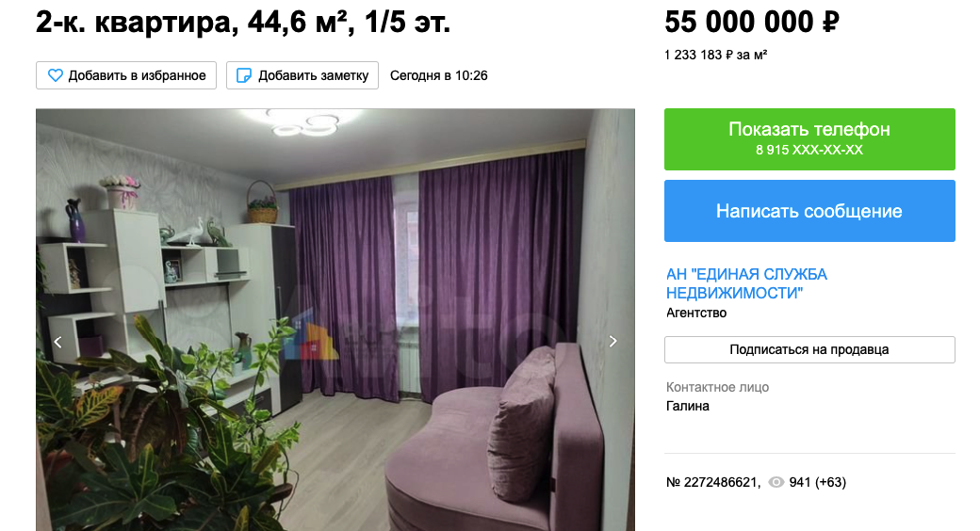Viewport: 980px width, 531px height.
Task: Click the Сегодня в 10:26 timestamp
Action: [439, 75]
